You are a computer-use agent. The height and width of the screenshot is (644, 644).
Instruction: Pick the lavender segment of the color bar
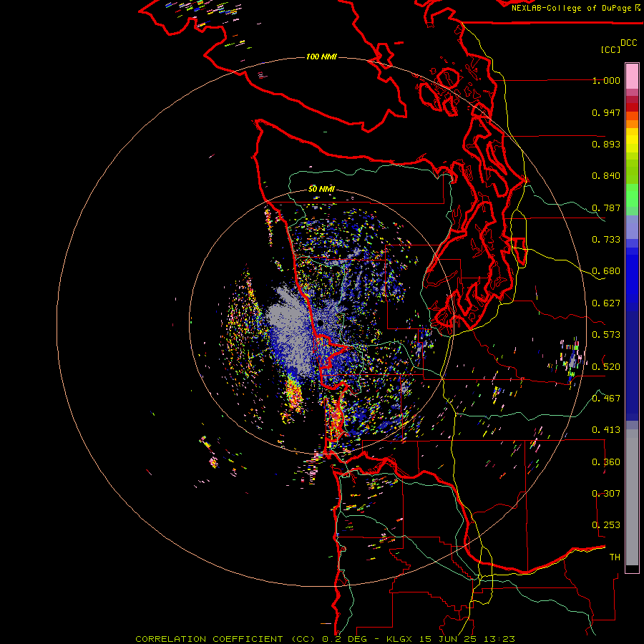coord(632,227)
